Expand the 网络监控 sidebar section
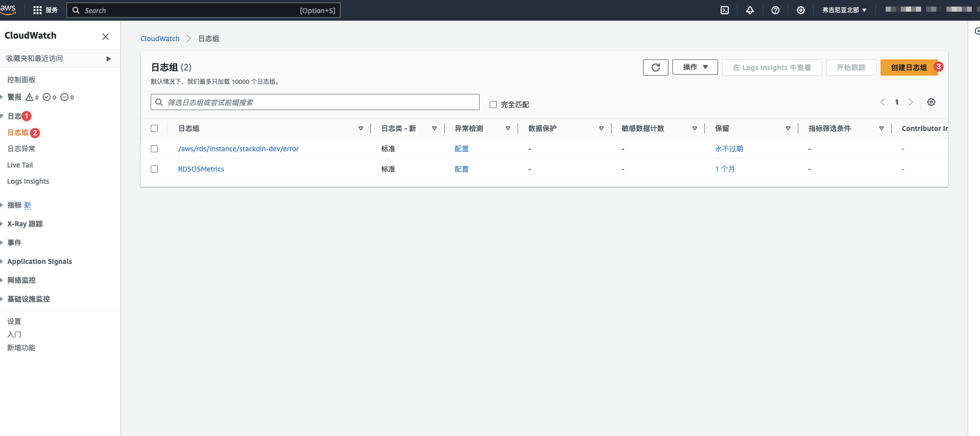The height and width of the screenshot is (436, 980). pos(2,280)
